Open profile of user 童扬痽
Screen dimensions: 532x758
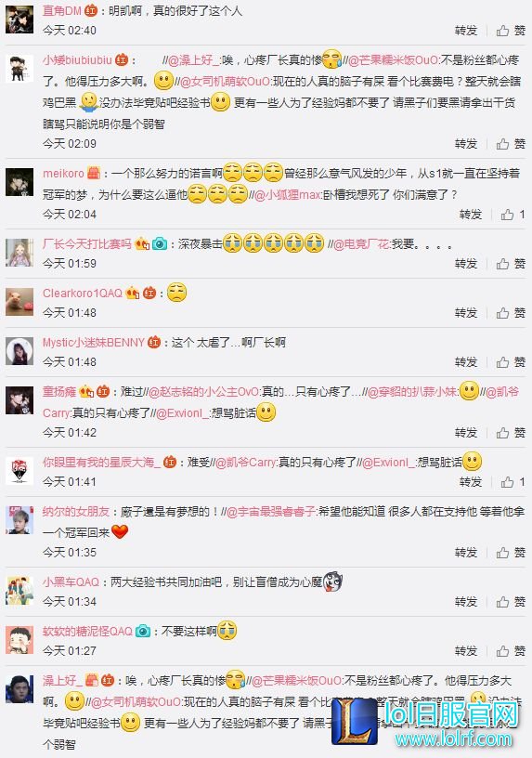59,392
